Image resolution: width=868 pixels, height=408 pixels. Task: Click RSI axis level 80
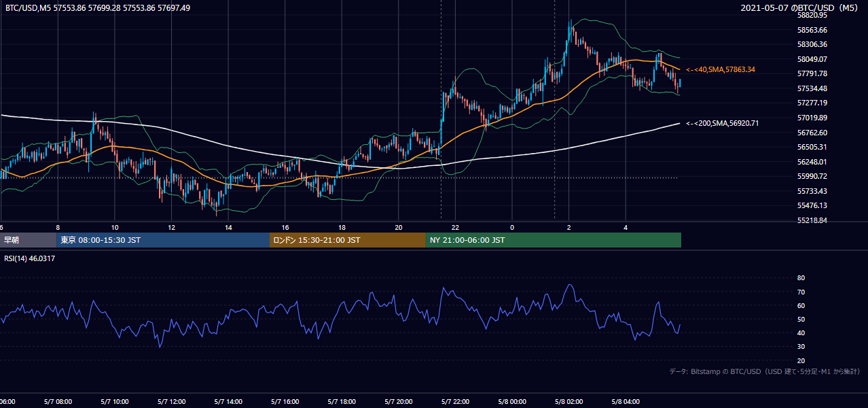pos(801,278)
